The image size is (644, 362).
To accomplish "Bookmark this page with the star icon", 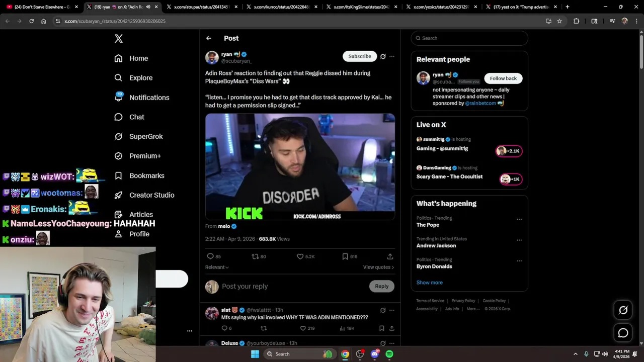I will tap(559, 21).
